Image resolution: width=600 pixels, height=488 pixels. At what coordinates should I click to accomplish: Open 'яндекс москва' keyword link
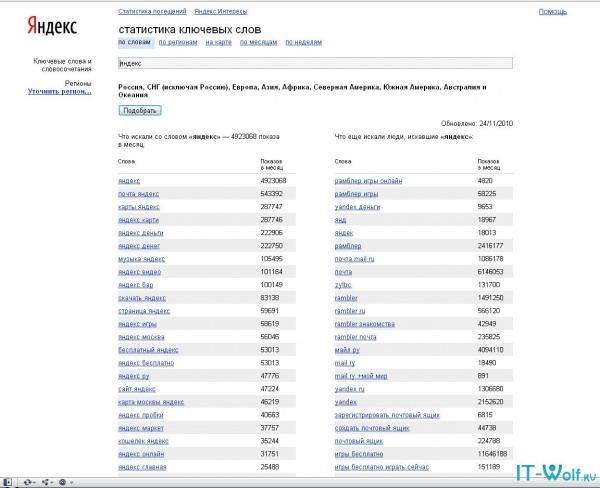click(x=141, y=337)
